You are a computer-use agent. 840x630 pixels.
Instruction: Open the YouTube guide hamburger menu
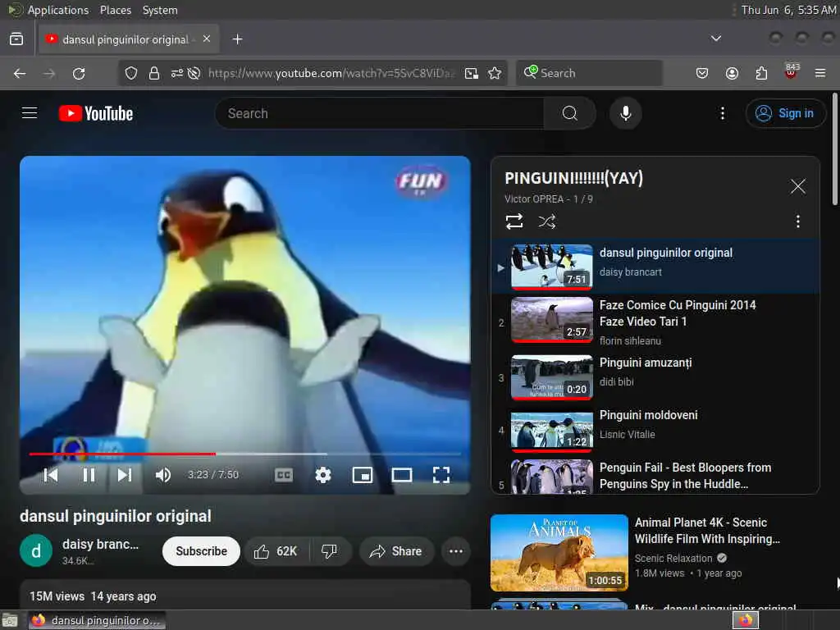pos(30,113)
